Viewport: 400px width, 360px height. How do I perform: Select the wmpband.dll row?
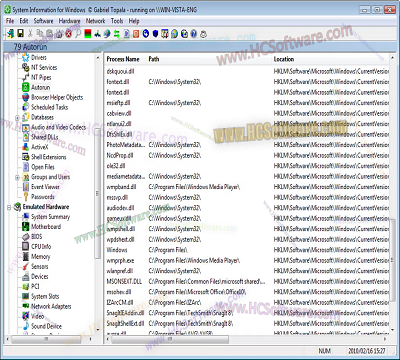[247, 187]
